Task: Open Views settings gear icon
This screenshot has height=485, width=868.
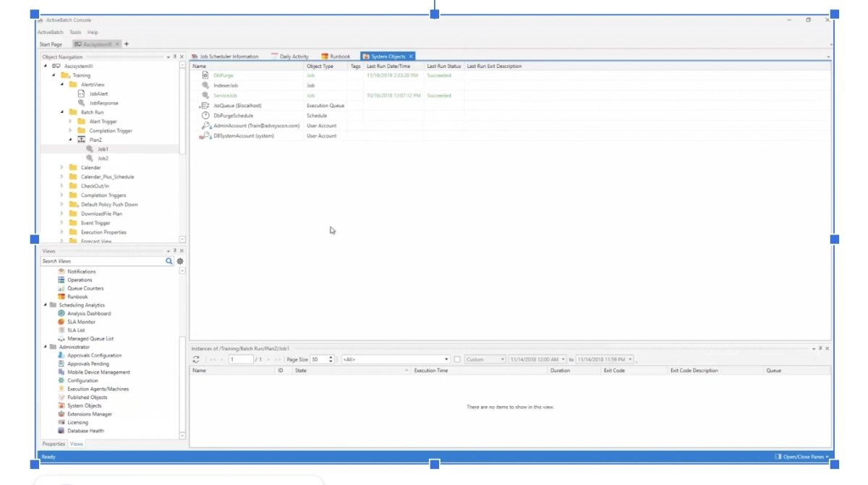Action: pos(180,261)
